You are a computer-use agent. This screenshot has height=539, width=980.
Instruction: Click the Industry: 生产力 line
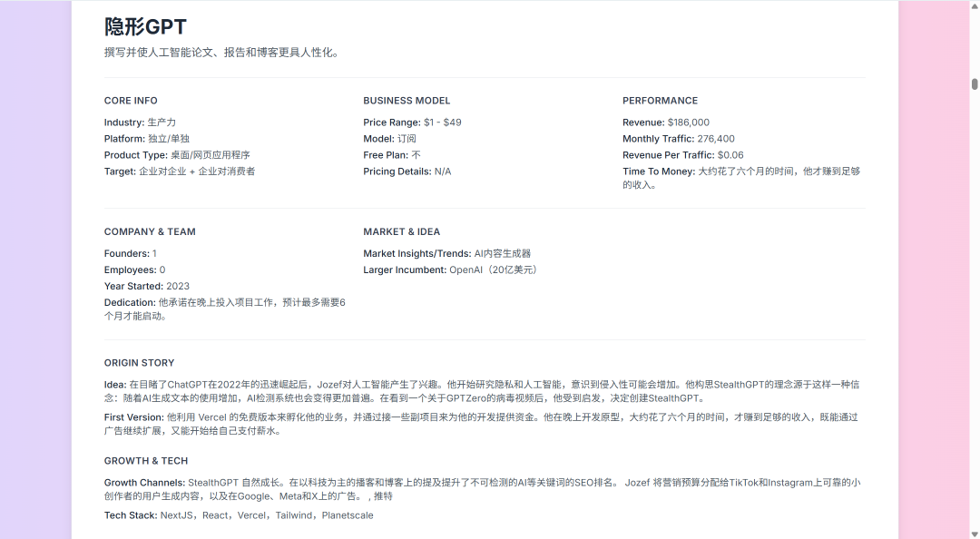140,122
